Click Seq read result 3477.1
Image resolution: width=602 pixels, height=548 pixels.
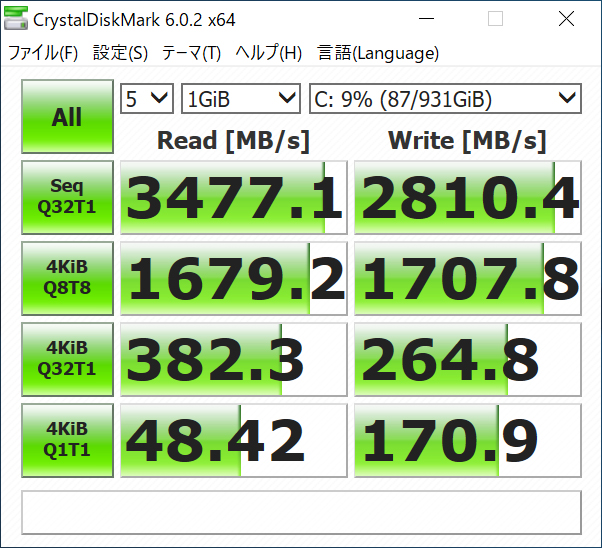[234, 197]
